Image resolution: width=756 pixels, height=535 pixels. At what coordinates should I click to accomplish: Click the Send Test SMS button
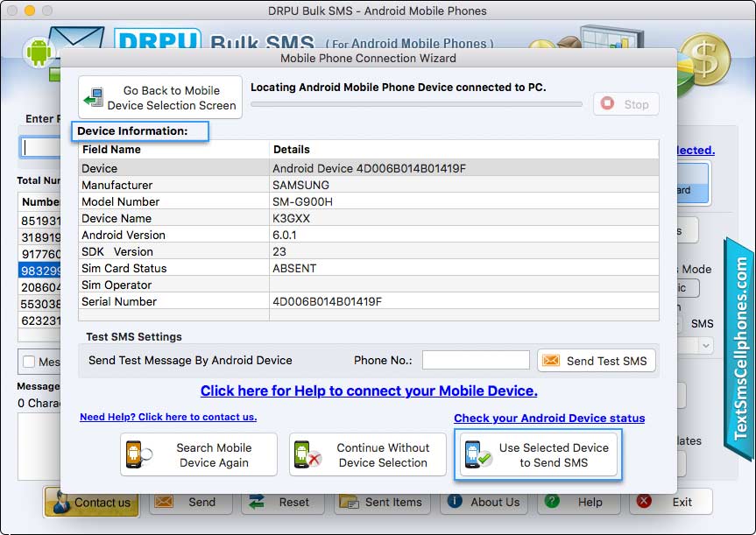[x=597, y=361]
